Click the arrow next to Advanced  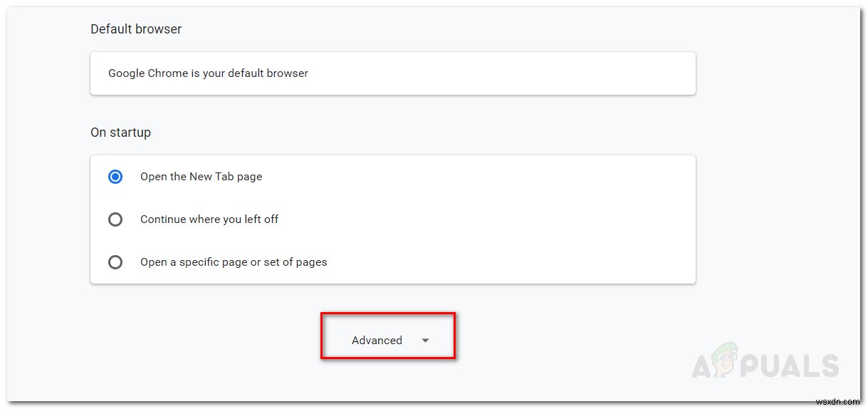(x=425, y=341)
